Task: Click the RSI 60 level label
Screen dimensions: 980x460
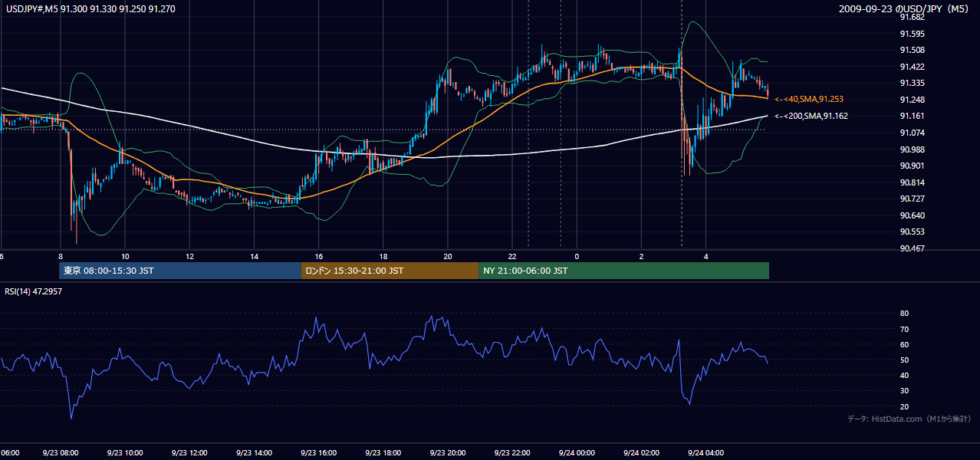Action: click(x=904, y=344)
